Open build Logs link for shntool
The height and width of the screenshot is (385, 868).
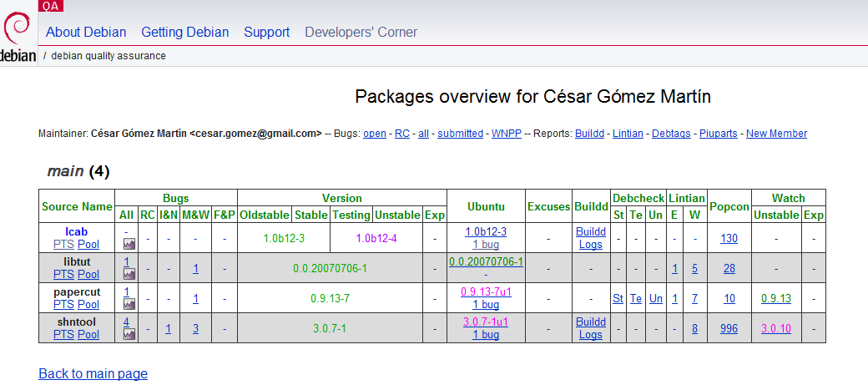tap(591, 335)
